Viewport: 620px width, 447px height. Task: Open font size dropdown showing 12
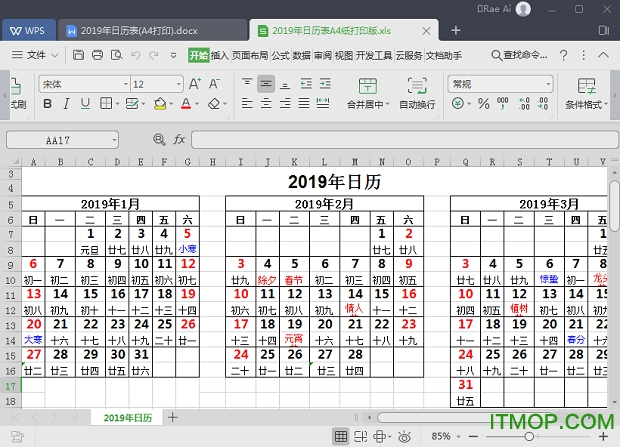(179, 84)
